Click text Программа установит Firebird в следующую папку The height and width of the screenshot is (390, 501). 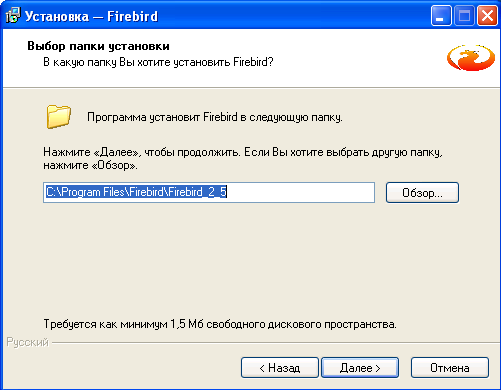215,117
